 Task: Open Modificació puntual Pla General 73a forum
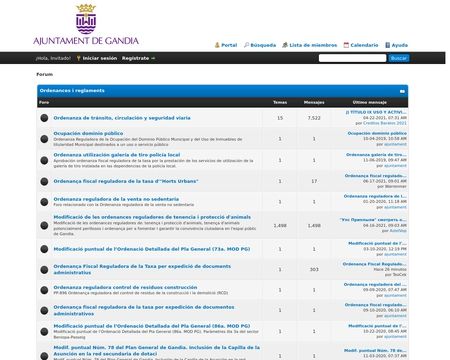152,249
